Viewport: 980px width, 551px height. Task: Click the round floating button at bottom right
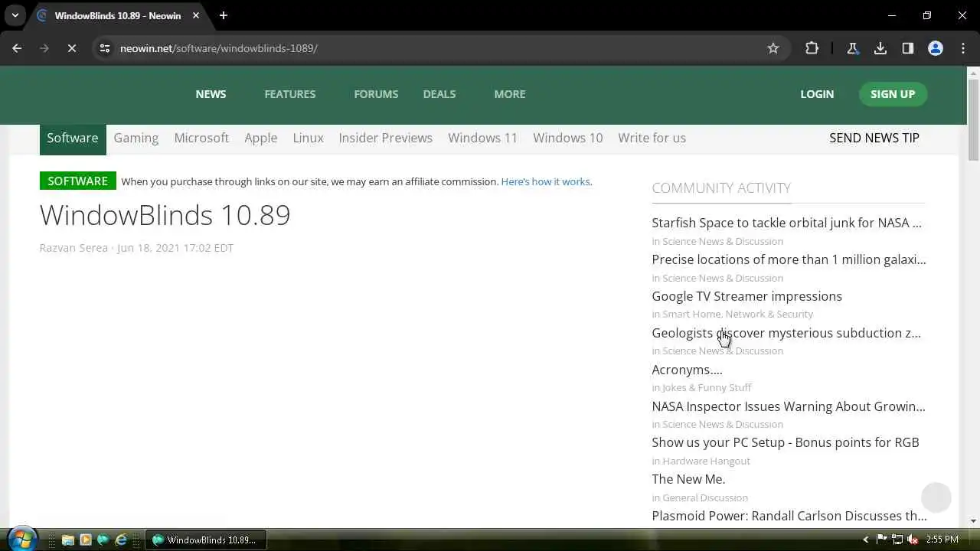point(936,497)
